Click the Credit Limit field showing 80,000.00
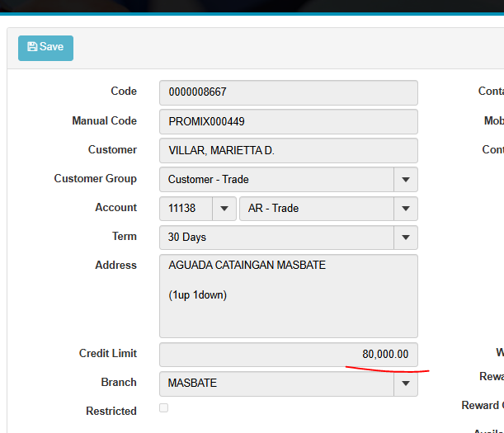 pyautogui.click(x=288, y=355)
